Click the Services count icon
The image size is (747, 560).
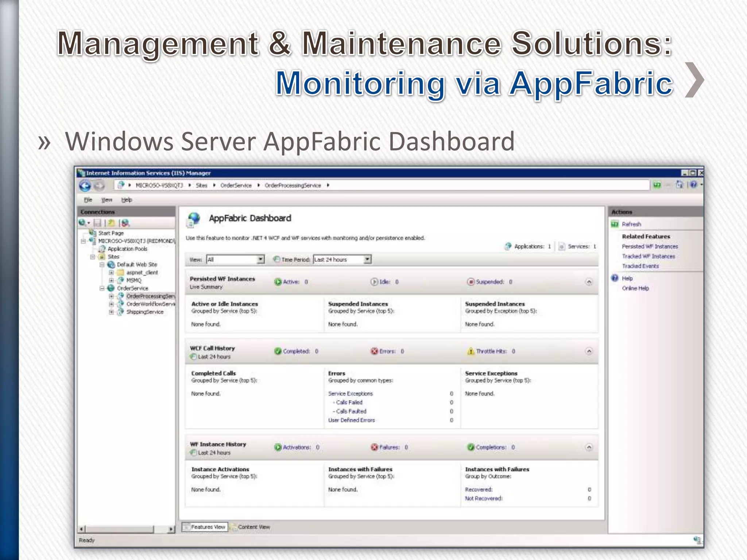click(562, 247)
